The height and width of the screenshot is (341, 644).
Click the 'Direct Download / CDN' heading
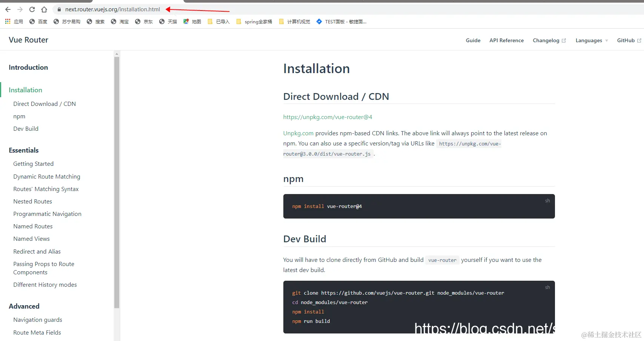(336, 96)
